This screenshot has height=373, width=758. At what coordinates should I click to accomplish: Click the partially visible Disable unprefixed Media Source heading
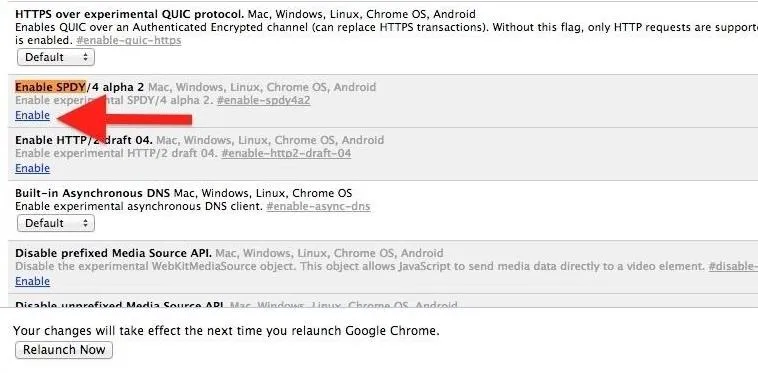tap(119, 305)
